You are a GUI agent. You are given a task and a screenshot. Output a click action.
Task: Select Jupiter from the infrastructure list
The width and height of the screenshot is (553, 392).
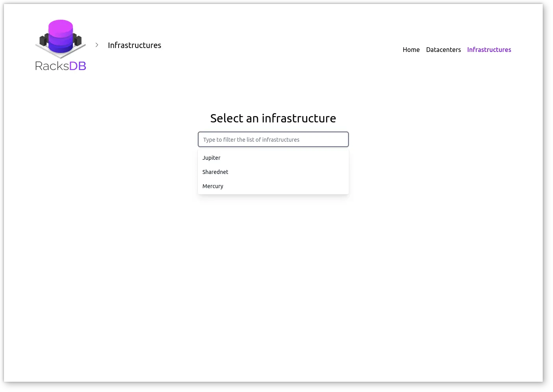click(273, 158)
